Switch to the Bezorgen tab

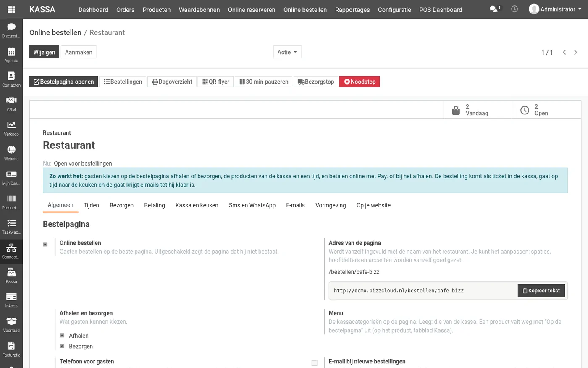pyautogui.click(x=121, y=205)
